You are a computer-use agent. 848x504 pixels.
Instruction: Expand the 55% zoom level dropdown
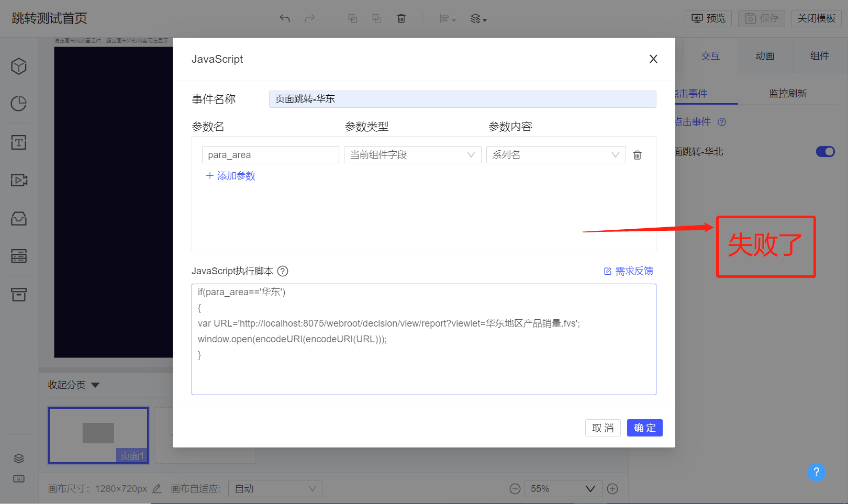[563, 489]
